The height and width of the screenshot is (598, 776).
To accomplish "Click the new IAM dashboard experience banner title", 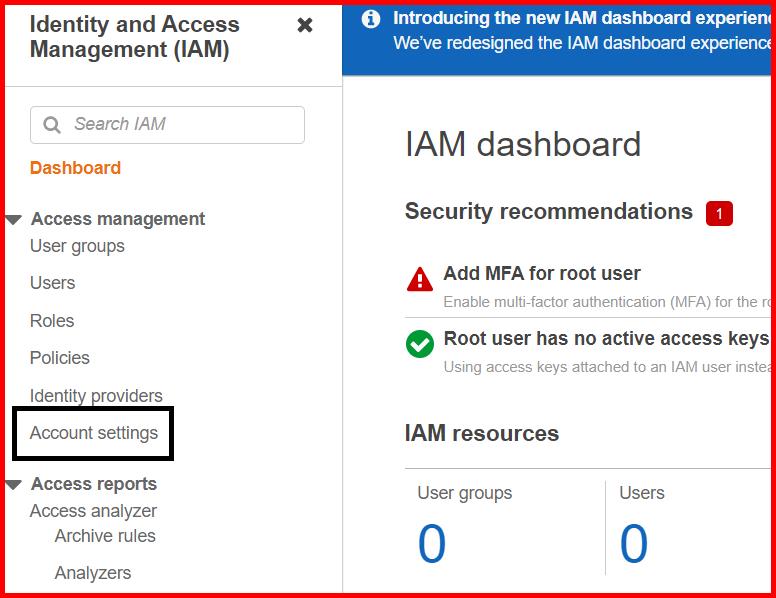I will point(582,18).
